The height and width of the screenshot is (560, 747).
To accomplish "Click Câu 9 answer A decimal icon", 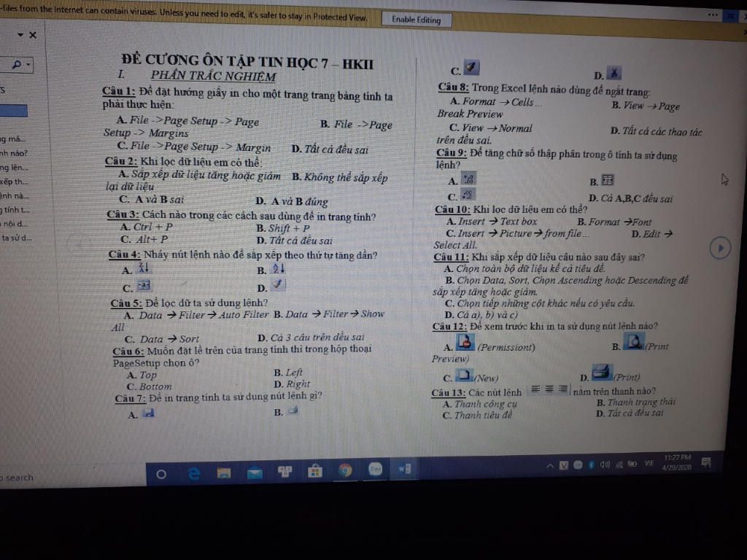I will pyautogui.click(x=468, y=179).
